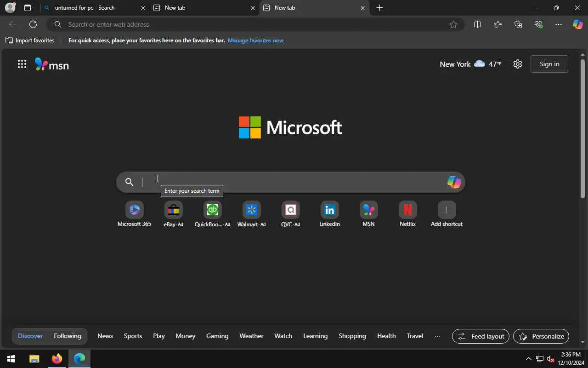Image resolution: width=588 pixels, height=368 pixels.
Task: Open the QVC ad shortcut
Action: coord(290,214)
